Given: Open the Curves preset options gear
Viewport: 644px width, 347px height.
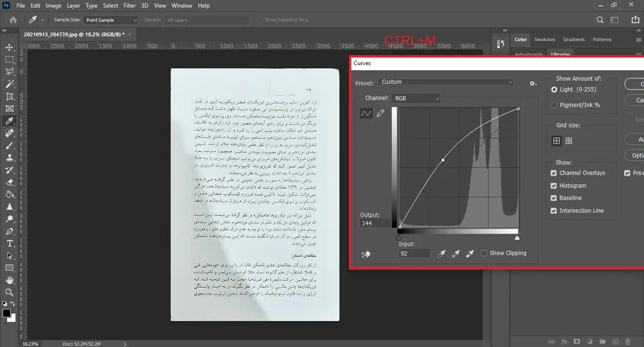Looking at the screenshot, I should (x=533, y=83).
